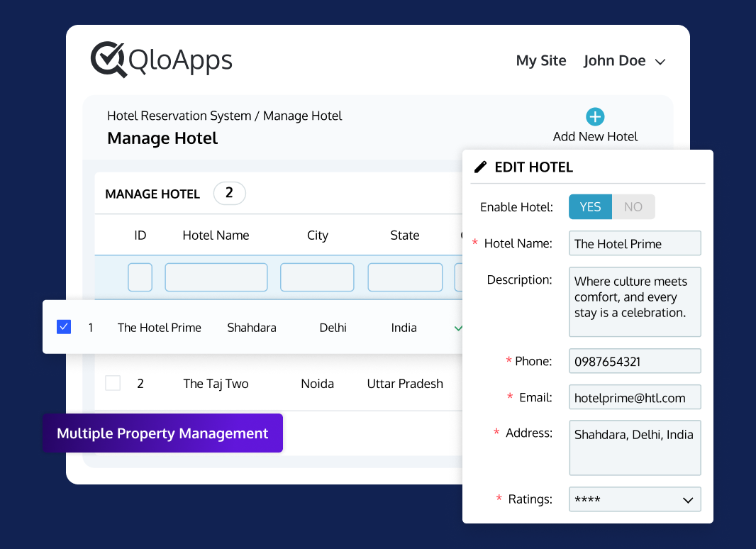Screen dimensions: 756x549
Task: Check the checkbox for The Taj Two row
Action: tap(112, 383)
